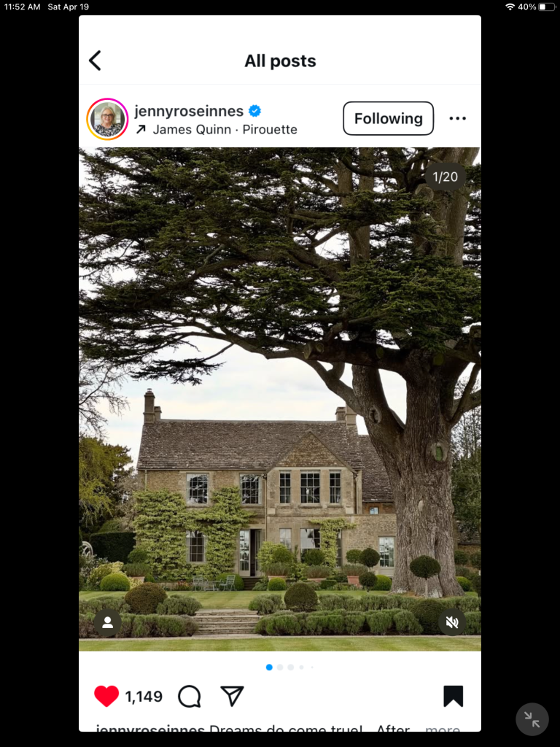560x747 pixels.
Task: Open the jennyroseinnes username link
Action: (189, 111)
